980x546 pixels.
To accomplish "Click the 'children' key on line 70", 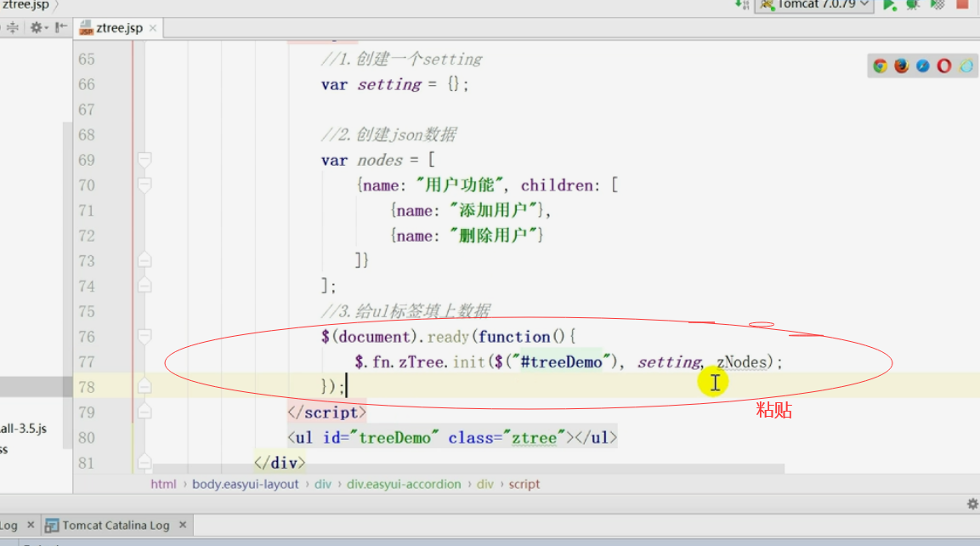I will [x=556, y=185].
